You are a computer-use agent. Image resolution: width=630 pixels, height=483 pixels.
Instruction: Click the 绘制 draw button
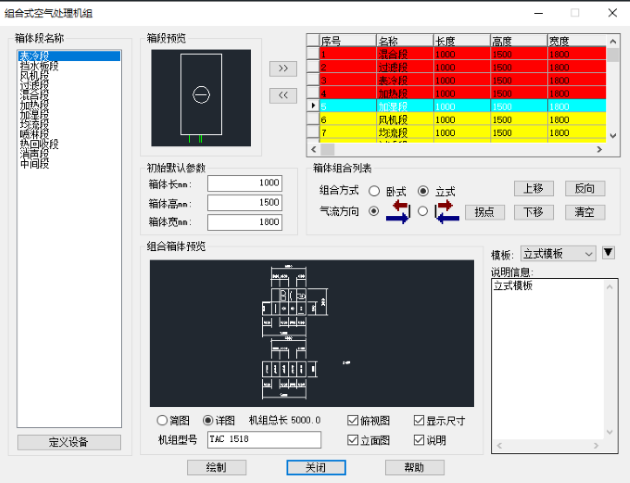(216, 467)
